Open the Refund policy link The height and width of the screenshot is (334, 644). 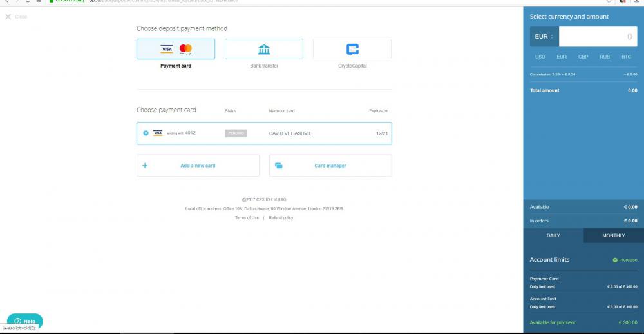click(x=281, y=218)
